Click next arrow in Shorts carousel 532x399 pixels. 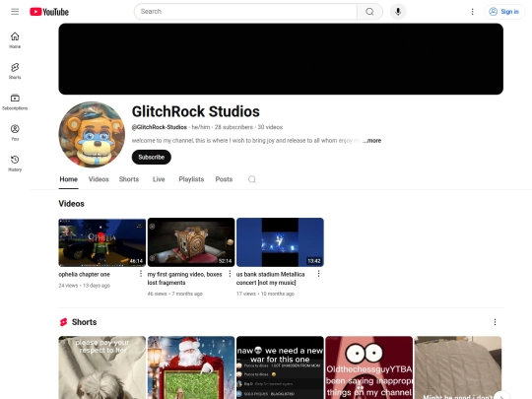pyautogui.click(x=501, y=396)
